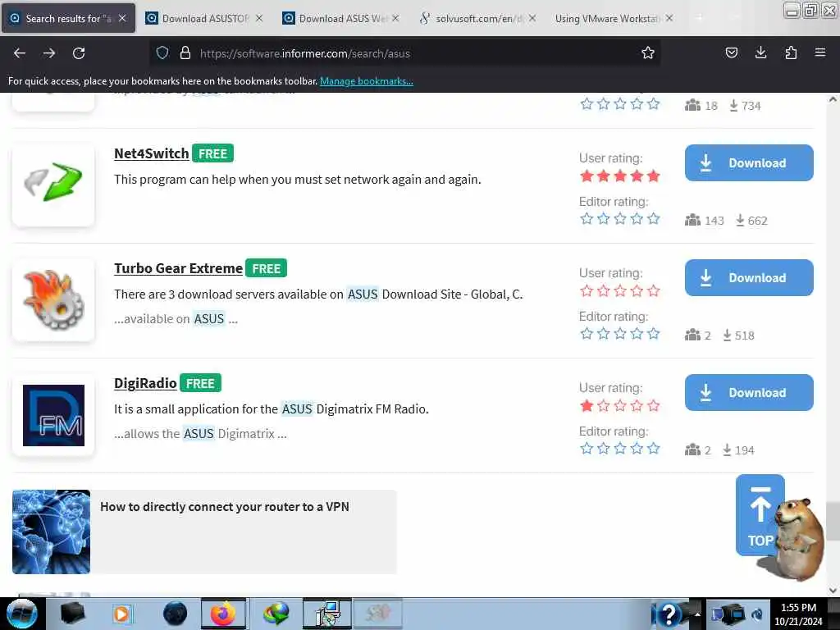This screenshot has height=630, width=840.
Task: Download Net4Switch
Action: [749, 163]
